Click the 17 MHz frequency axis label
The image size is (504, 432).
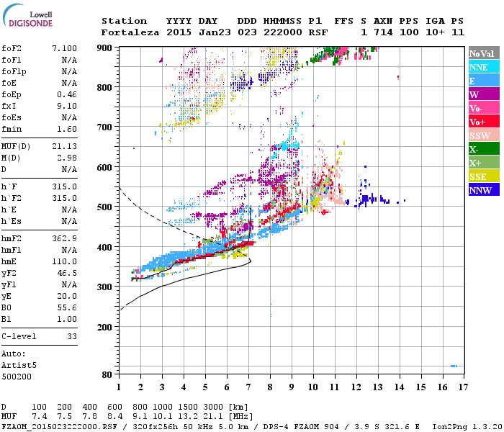click(463, 387)
